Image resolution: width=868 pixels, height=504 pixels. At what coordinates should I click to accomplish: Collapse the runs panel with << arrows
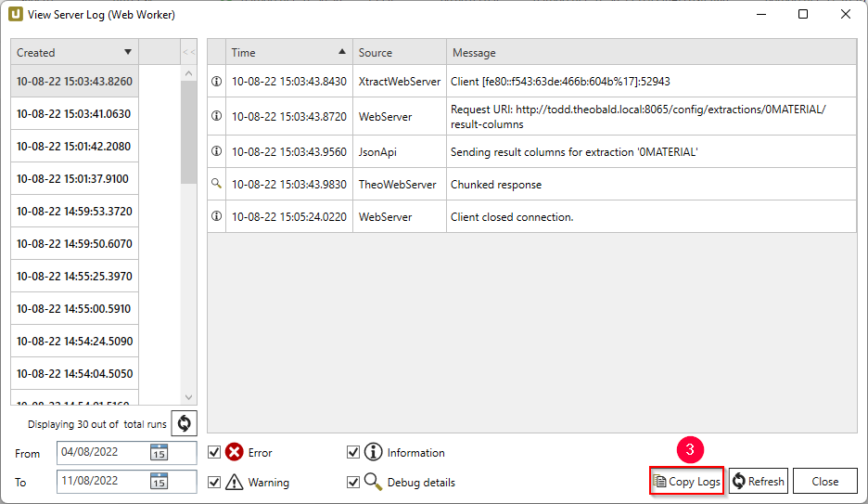coord(189,52)
